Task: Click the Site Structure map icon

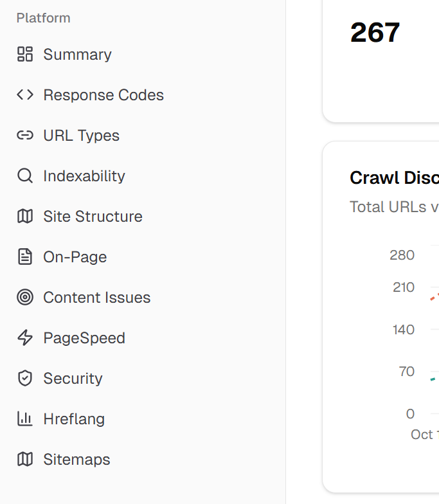Action: (25, 217)
